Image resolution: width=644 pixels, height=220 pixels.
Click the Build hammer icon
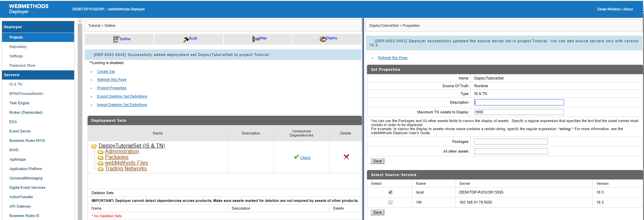tap(186, 40)
